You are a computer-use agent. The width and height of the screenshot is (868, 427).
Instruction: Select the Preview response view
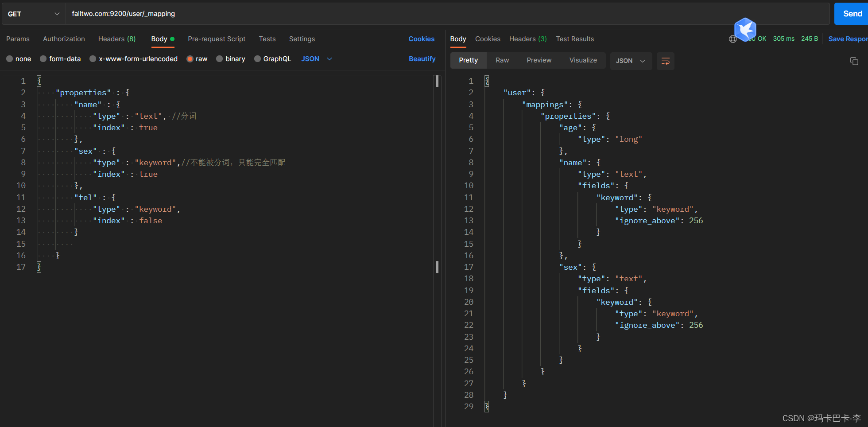click(x=539, y=61)
